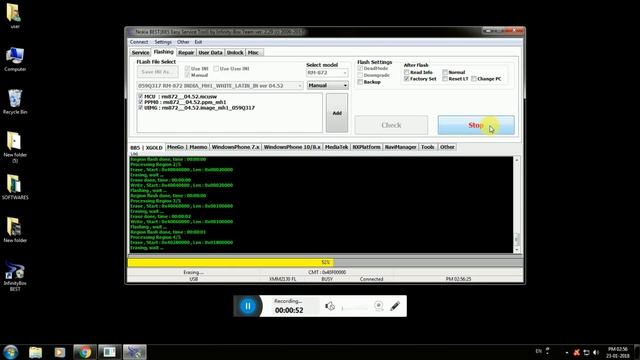The image size is (640, 360).
Task: Open the SOFTWARES folder icon
Action: point(15,187)
